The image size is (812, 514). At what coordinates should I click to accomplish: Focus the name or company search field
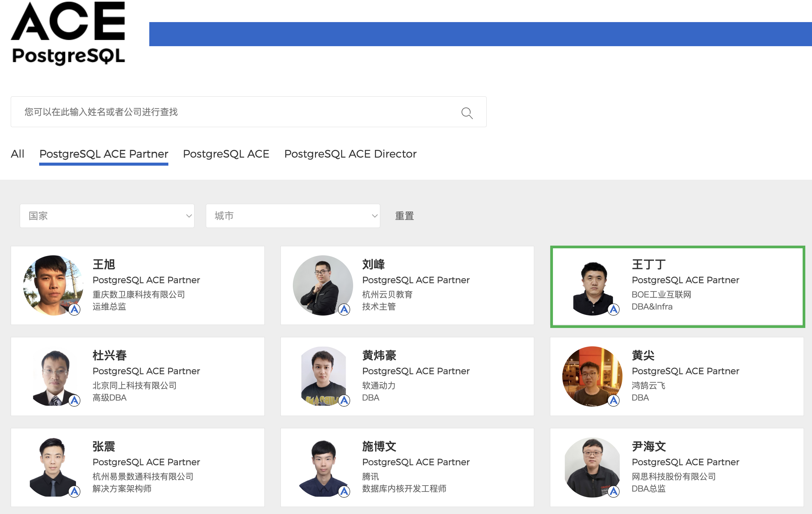(236, 112)
